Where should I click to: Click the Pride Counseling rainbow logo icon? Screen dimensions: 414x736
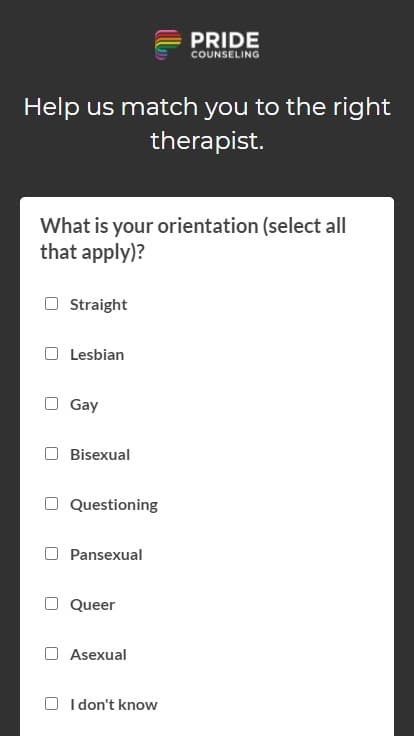click(168, 45)
